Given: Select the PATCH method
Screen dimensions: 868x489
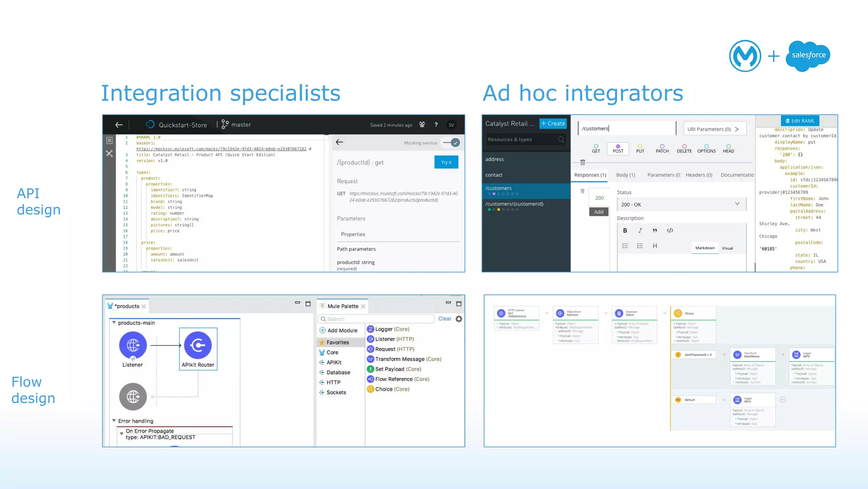Looking at the screenshot, I should coord(662,148).
